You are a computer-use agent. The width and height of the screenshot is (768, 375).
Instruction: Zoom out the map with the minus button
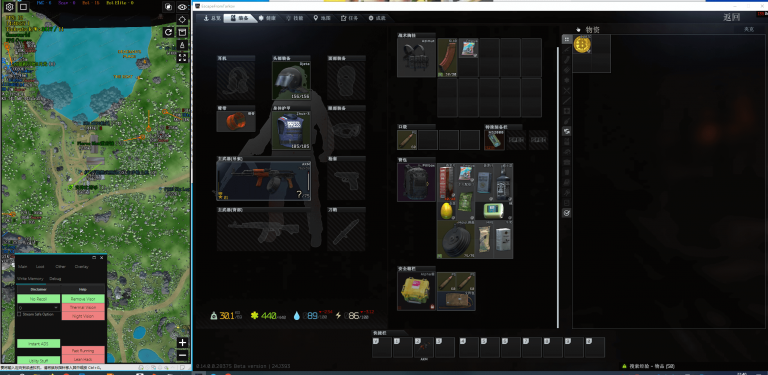coord(182,355)
